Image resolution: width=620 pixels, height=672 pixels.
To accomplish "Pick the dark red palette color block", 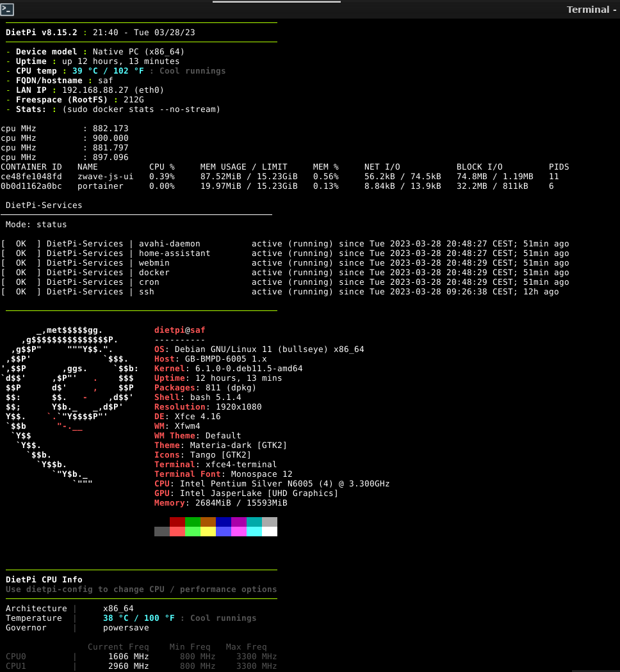I will (177, 522).
